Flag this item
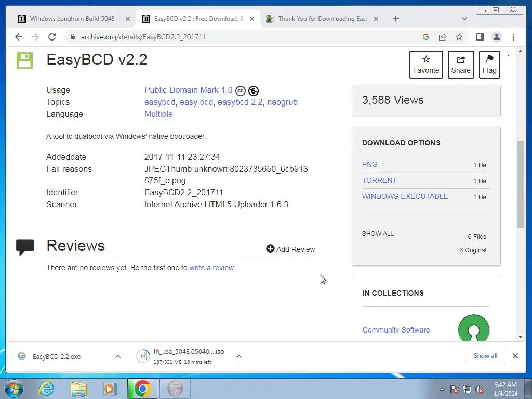Screen dimensions: 532x399 tap(489, 65)
